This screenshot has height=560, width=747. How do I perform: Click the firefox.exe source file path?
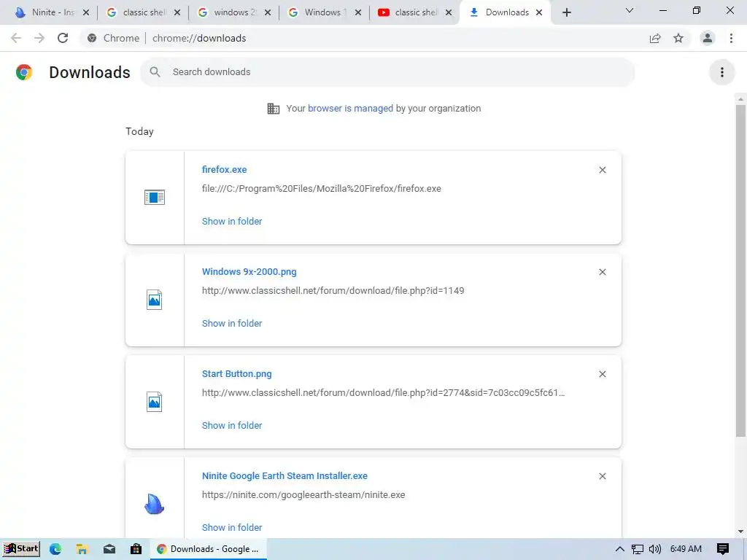point(322,189)
